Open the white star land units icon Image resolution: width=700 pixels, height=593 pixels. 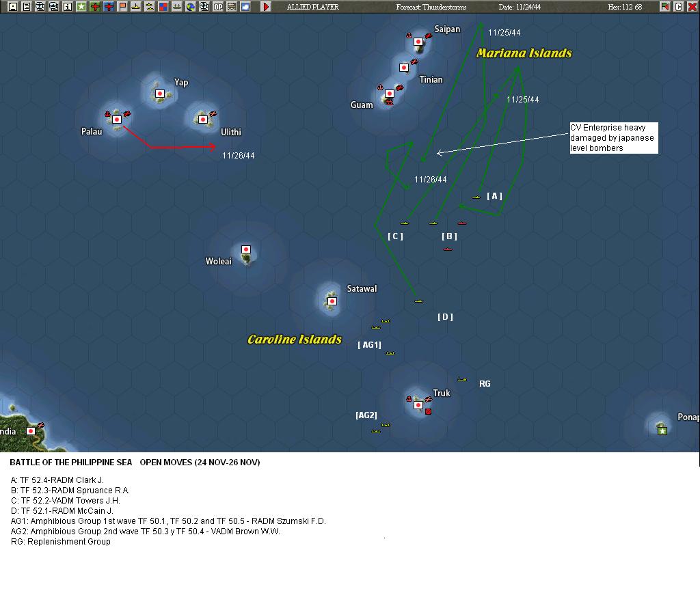coord(81,7)
